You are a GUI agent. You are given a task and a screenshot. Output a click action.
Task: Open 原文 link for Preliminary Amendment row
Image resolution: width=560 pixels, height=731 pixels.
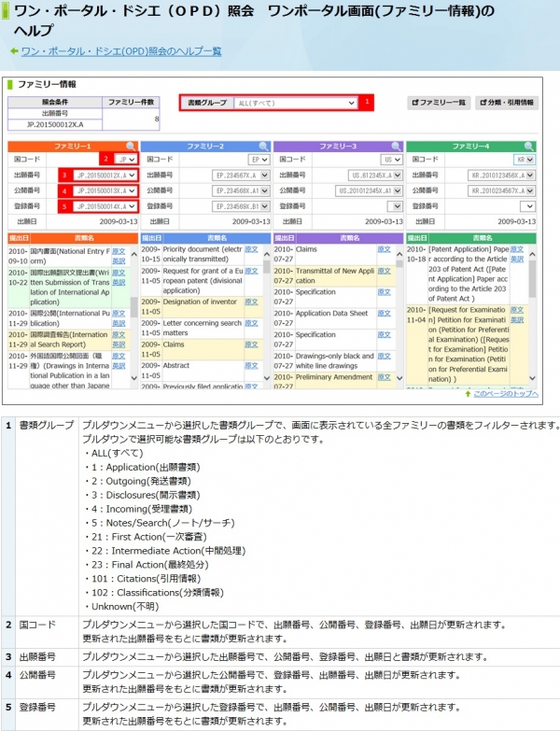pos(385,376)
